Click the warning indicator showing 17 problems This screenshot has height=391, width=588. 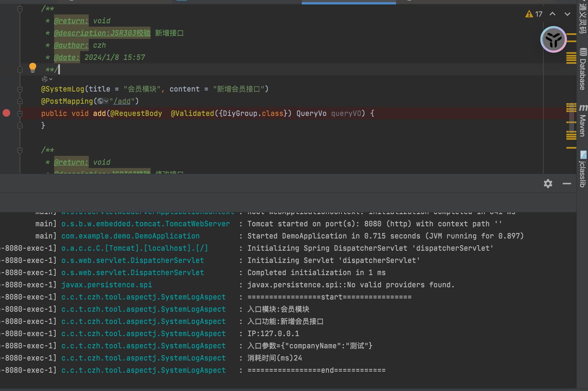534,14
